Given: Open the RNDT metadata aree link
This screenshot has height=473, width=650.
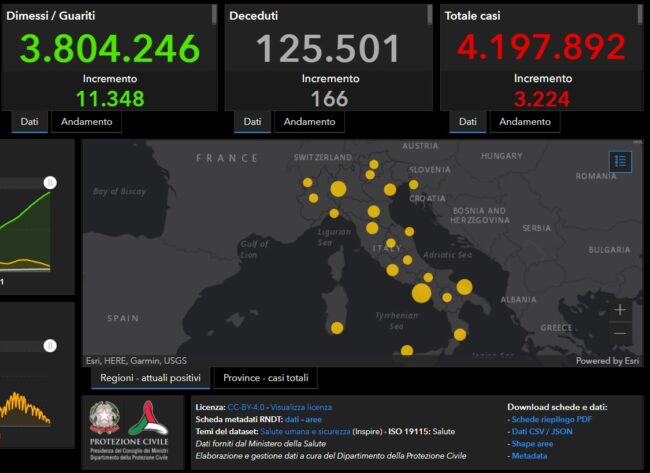Looking at the screenshot, I should [x=313, y=420].
